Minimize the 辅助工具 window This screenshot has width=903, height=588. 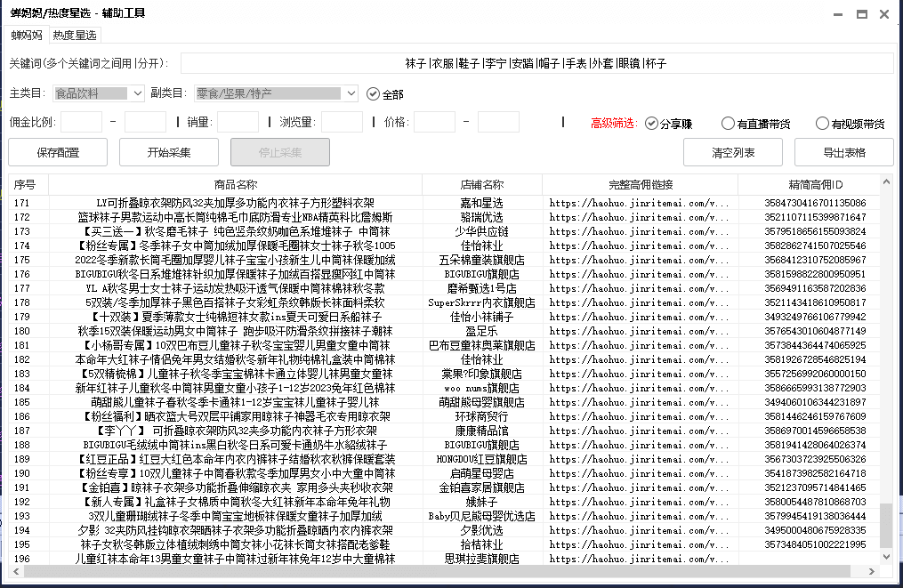click(838, 14)
